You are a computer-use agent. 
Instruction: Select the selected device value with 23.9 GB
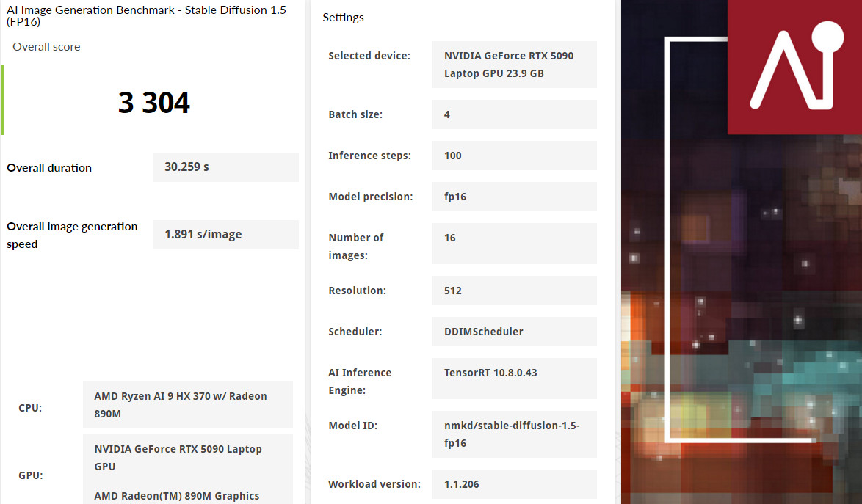[515, 65]
